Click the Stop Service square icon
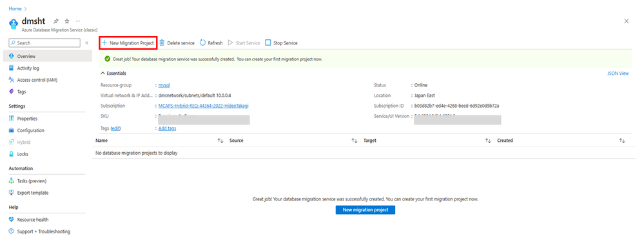Screen dimensions: 644x245 click(268, 43)
